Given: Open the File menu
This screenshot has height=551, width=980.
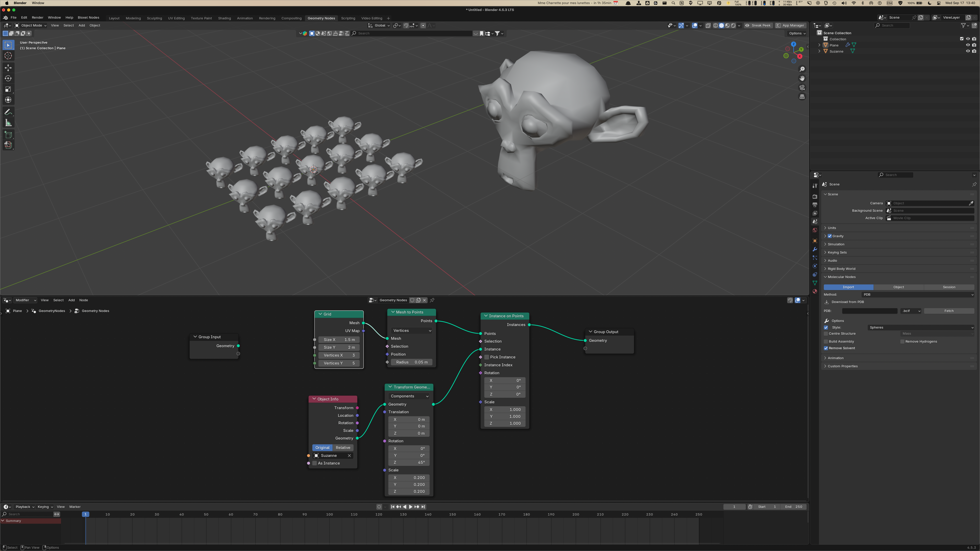Looking at the screenshot, I should point(14,18).
